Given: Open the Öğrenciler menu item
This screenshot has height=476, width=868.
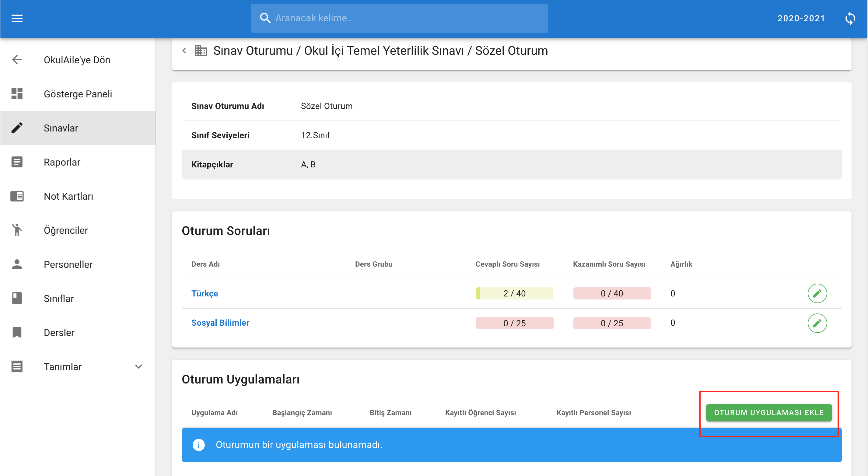Looking at the screenshot, I should click(x=78, y=230).
